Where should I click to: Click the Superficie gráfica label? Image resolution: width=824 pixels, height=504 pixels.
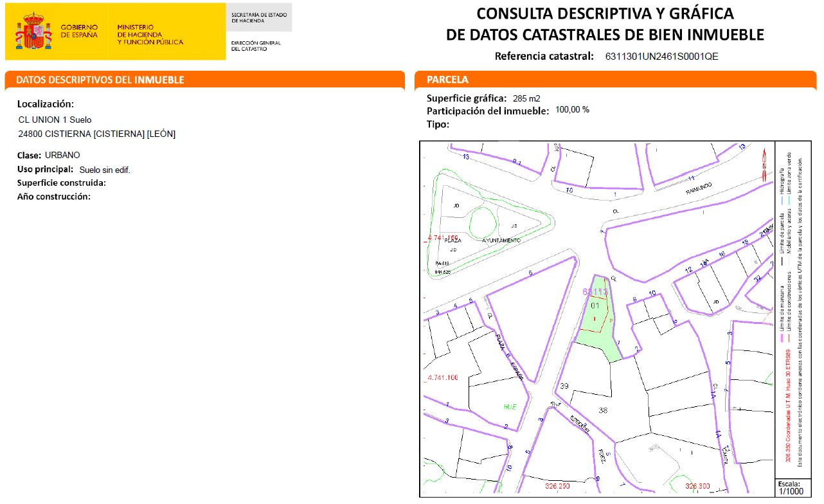point(467,98)
